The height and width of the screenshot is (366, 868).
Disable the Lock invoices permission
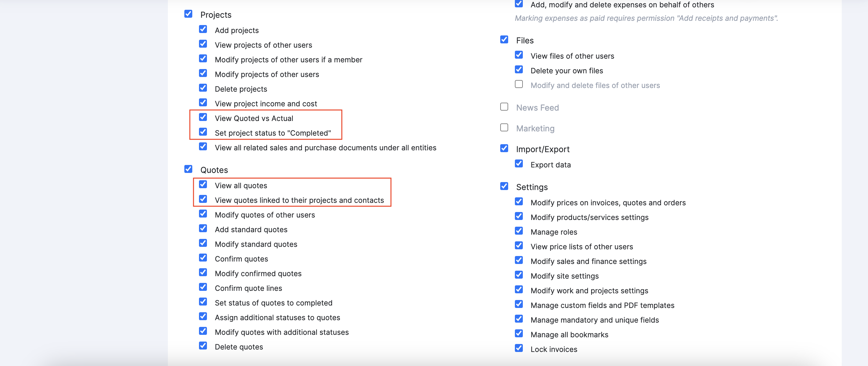point(519,348)
